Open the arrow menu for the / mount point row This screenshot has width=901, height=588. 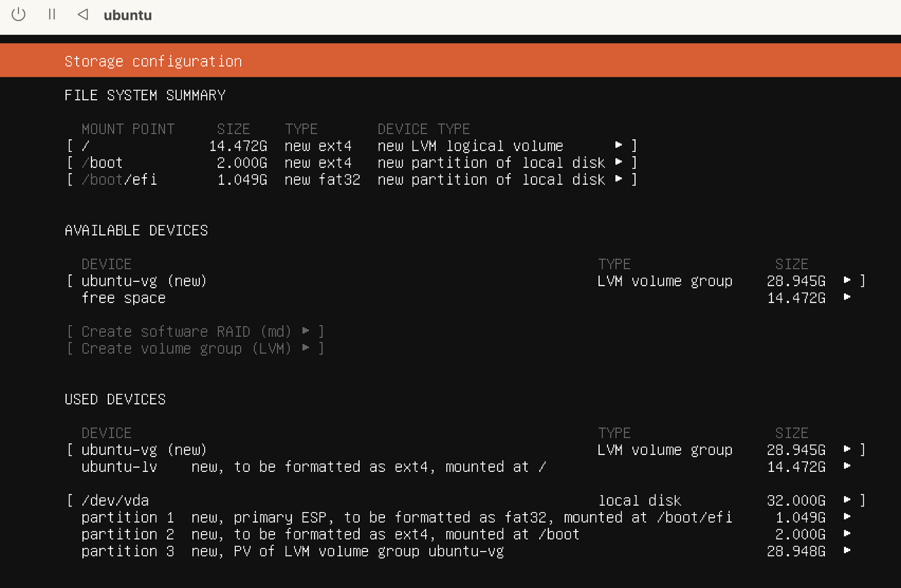619,145
